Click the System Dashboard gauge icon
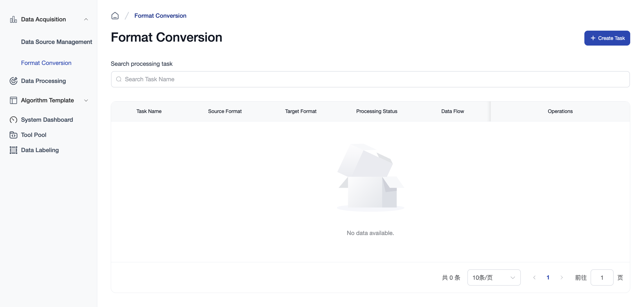Image resolution: width=644 pixels, height=307 pixels. click(13, 120)
